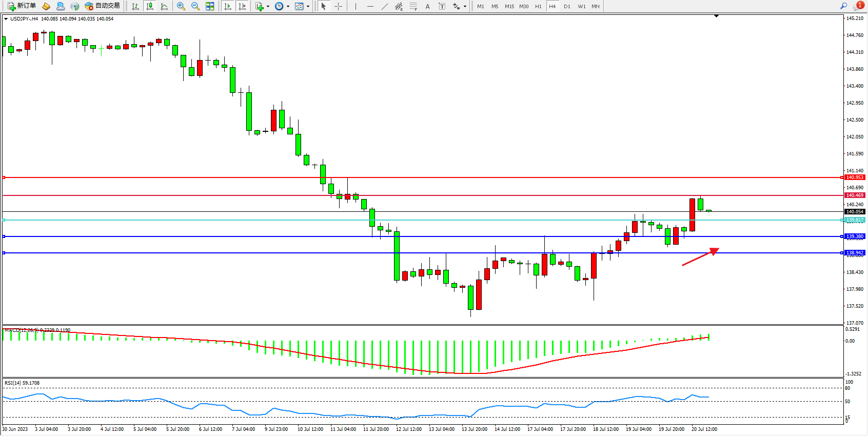Screen dimensions: 868x436
Task: Expand the periodicity clock dropdown arrow
Action: (x=288, y=7)
